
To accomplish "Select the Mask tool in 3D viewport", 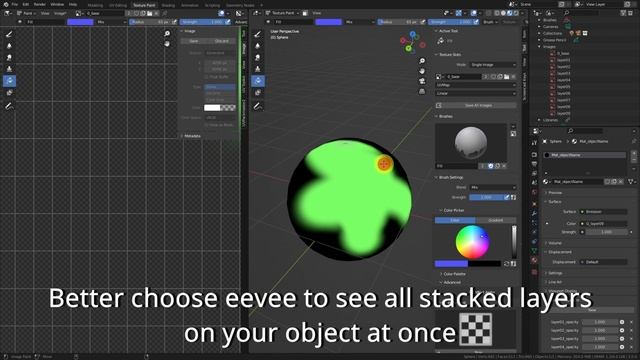I will point(258,93).
